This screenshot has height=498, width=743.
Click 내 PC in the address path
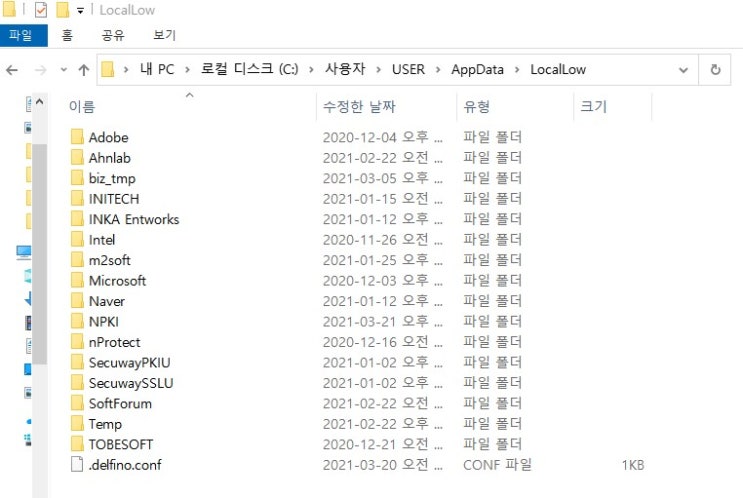click(157, 70)
